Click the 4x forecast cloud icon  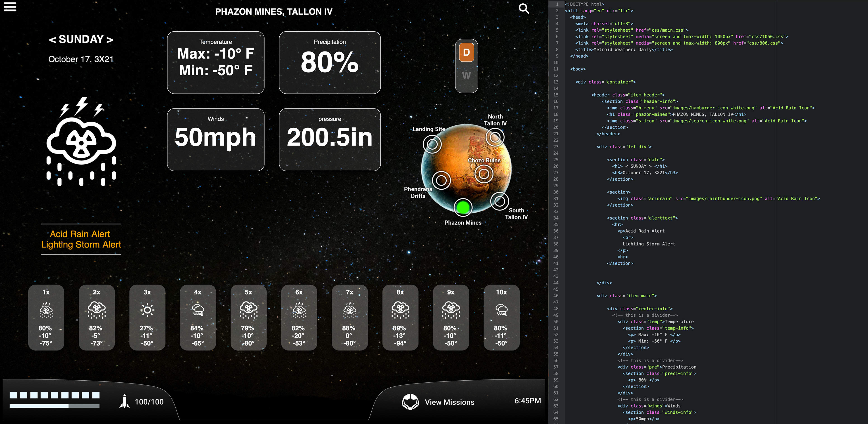[198, 310]
